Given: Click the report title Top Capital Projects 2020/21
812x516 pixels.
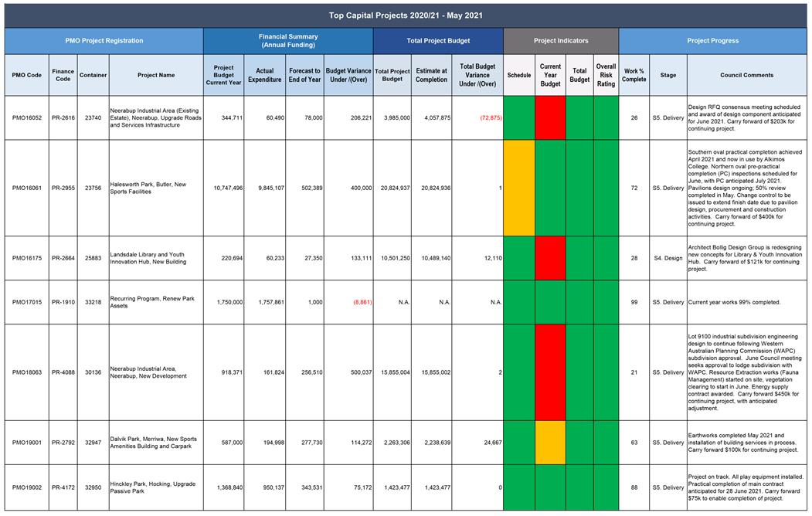Looking at the screenshot, I should [406, 15].
